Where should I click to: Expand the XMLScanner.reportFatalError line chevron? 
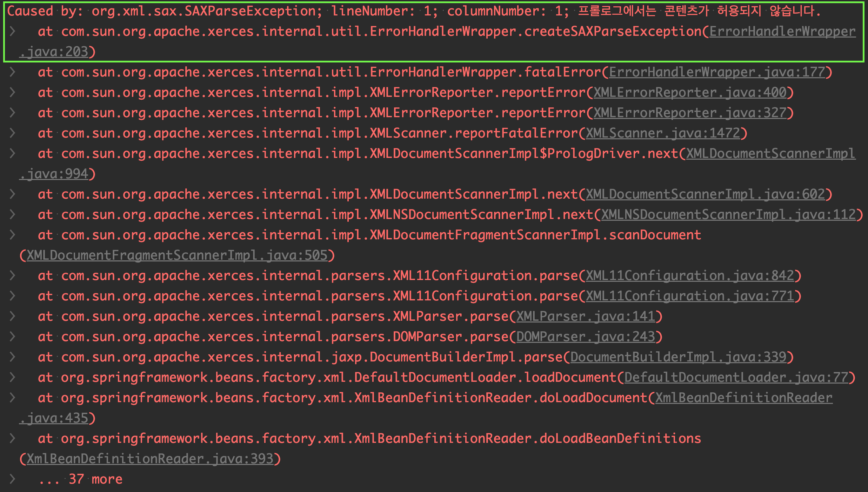click(x=12, y=133)
